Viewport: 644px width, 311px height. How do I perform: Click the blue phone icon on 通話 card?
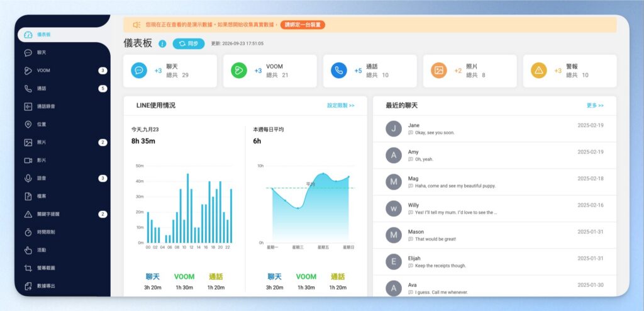click(x=339, y=71)
